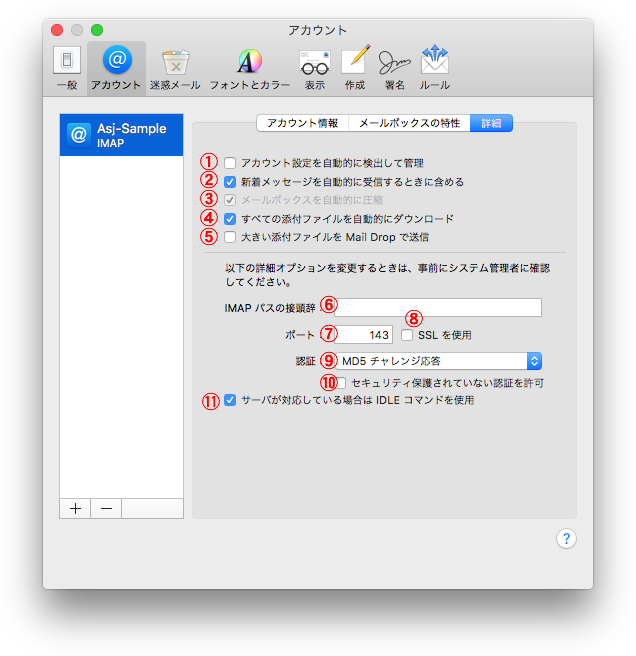The image size is (636, 656).
Task: Click the green zoom window button
Action: point(97,30)
